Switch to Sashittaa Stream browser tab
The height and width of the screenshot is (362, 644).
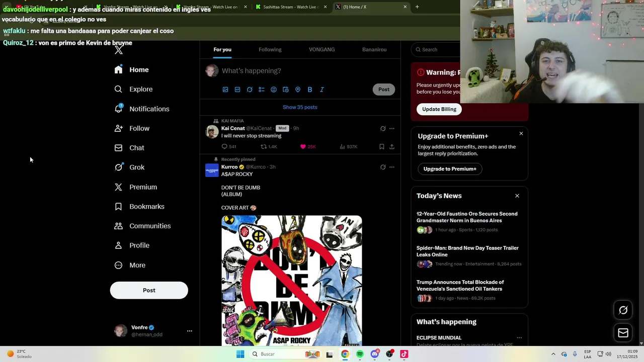tap(291, 7)
